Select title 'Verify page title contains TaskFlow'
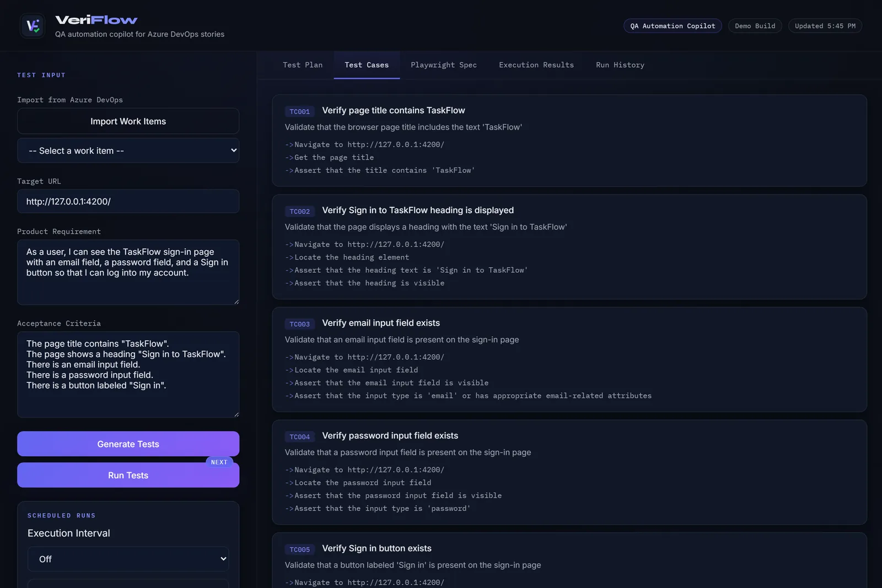 coord(394,110)
